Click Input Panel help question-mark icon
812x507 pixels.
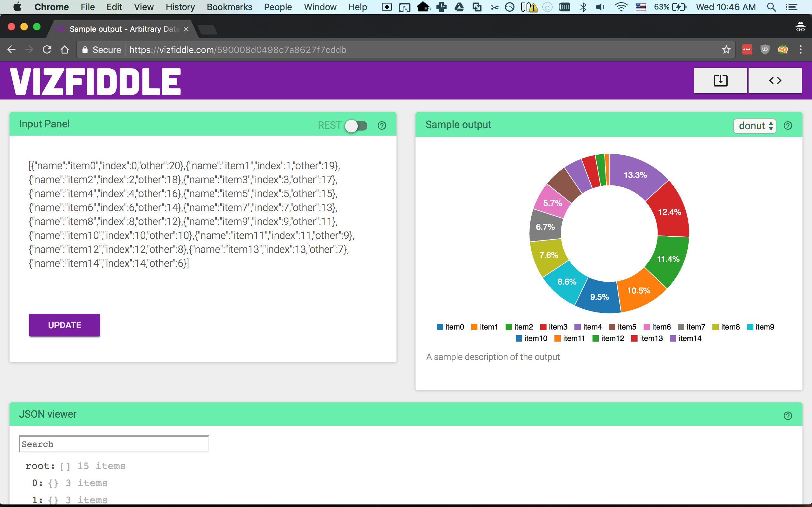tap(382, 125)
